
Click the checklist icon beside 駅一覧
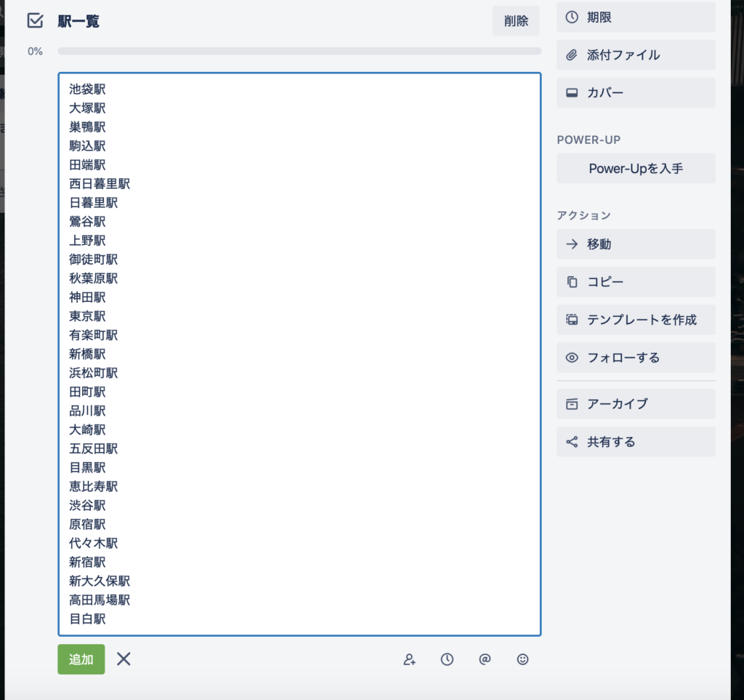[35, 21]
